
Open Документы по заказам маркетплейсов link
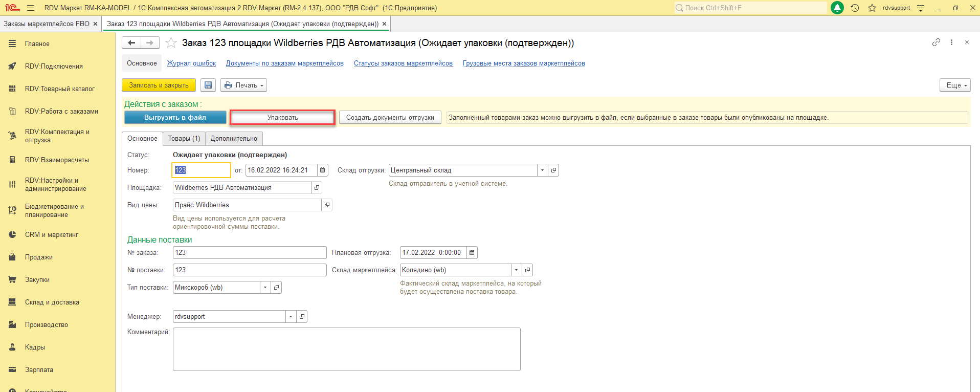tap(285, 63)
